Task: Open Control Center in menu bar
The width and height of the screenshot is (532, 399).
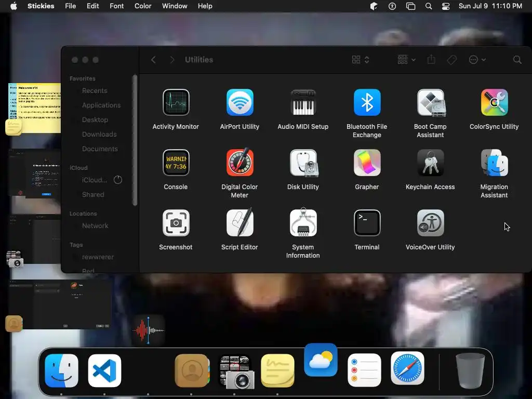Action: (x=445, y=6)
